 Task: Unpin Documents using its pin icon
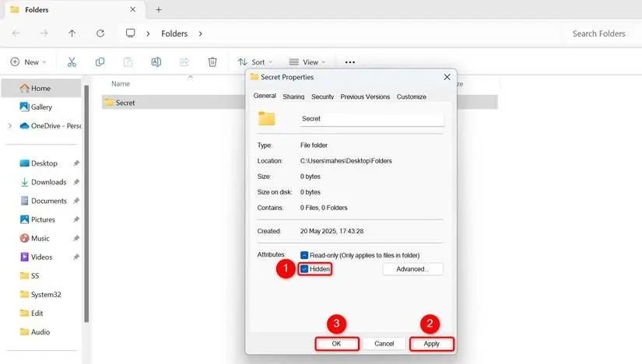[76, 201]
